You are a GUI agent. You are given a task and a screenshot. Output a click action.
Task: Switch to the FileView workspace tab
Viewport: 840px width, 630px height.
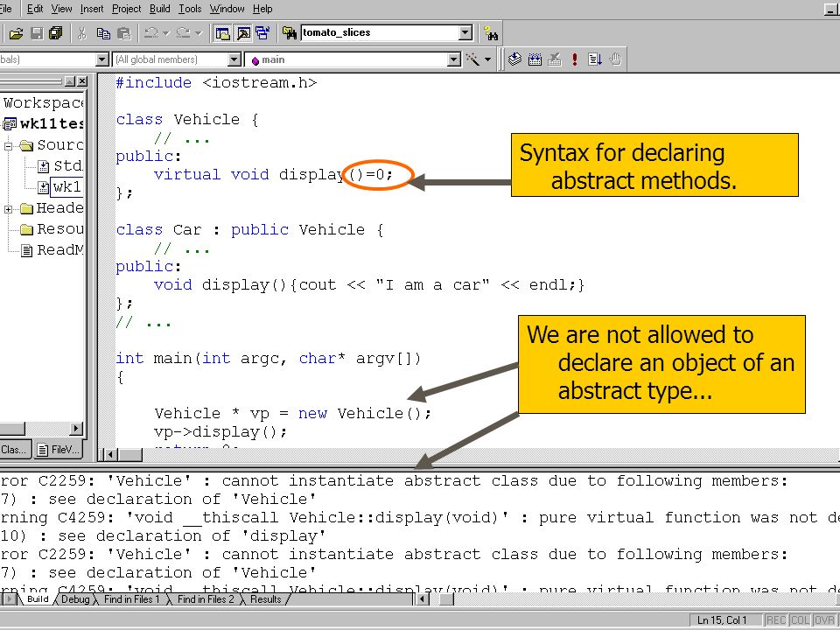click(x=59, y=450)
